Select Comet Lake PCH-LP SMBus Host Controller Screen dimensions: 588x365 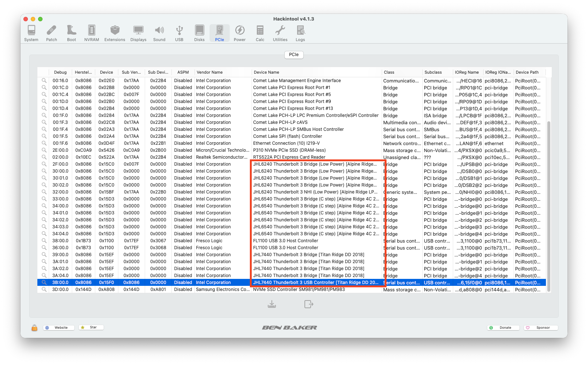[x=292, y=129]
